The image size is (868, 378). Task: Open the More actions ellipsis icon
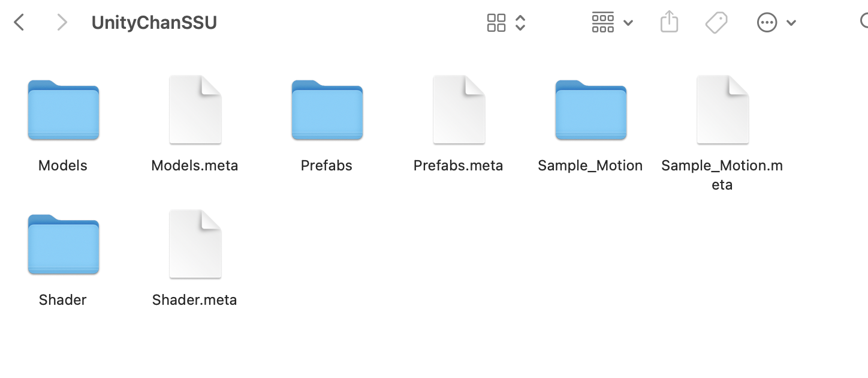click(x=767, y=23)
